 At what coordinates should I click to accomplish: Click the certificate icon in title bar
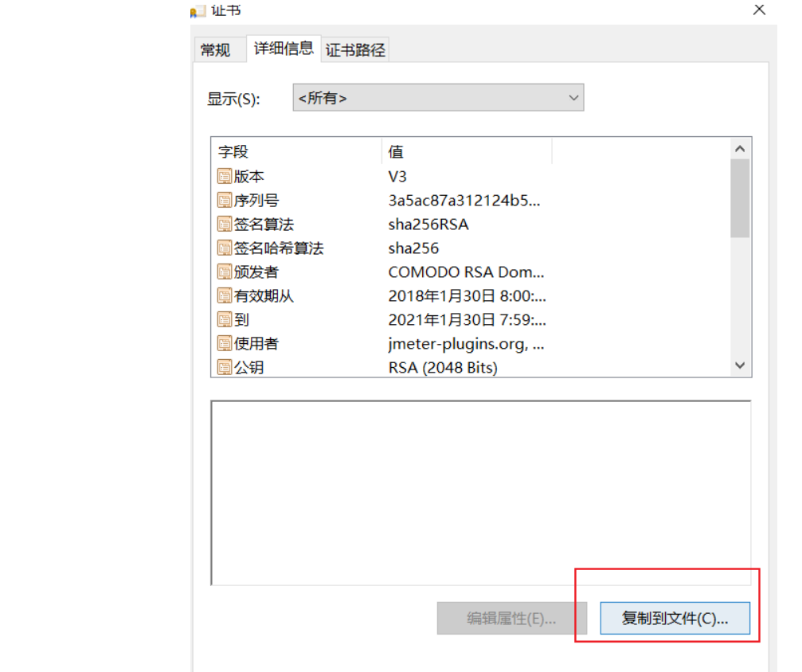tap(198, 11)
